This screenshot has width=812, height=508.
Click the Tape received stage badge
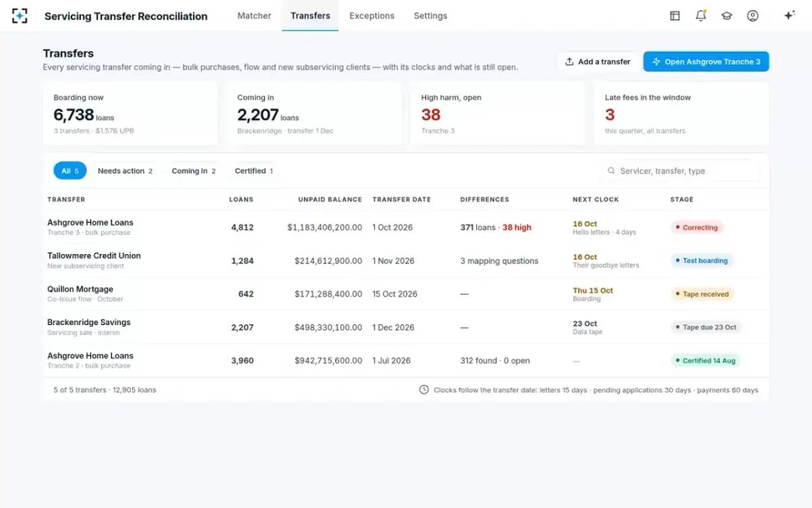pyautogui.click(x=702, y=294)
